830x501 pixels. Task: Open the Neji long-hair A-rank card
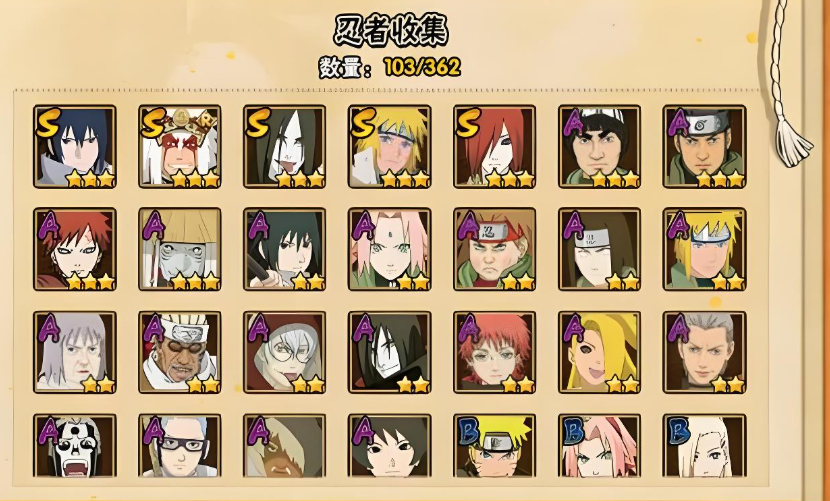599,249
